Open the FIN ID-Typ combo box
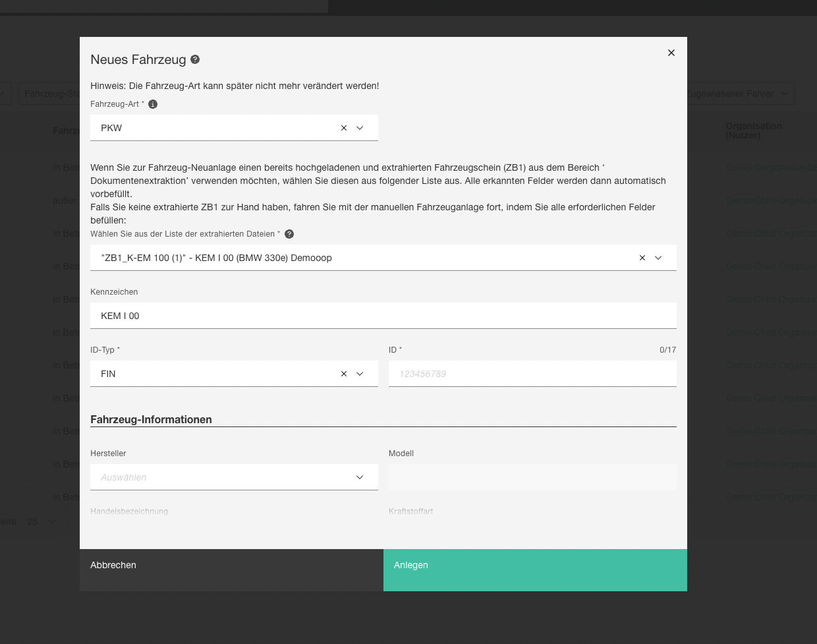This screenshot has height=644, width=817. (x=234, y=374)
